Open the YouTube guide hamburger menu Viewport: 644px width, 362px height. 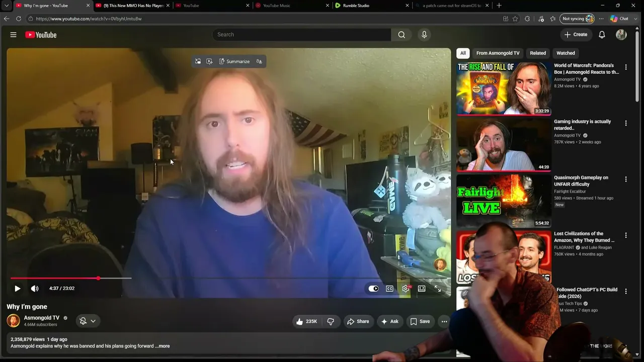pos(14,35)
